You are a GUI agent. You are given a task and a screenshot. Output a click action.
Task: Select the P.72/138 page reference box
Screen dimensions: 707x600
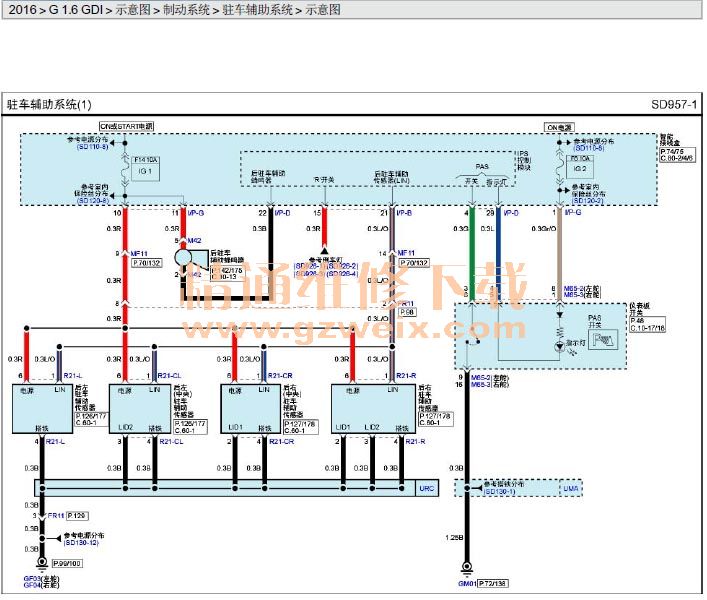tap(493, 583)
